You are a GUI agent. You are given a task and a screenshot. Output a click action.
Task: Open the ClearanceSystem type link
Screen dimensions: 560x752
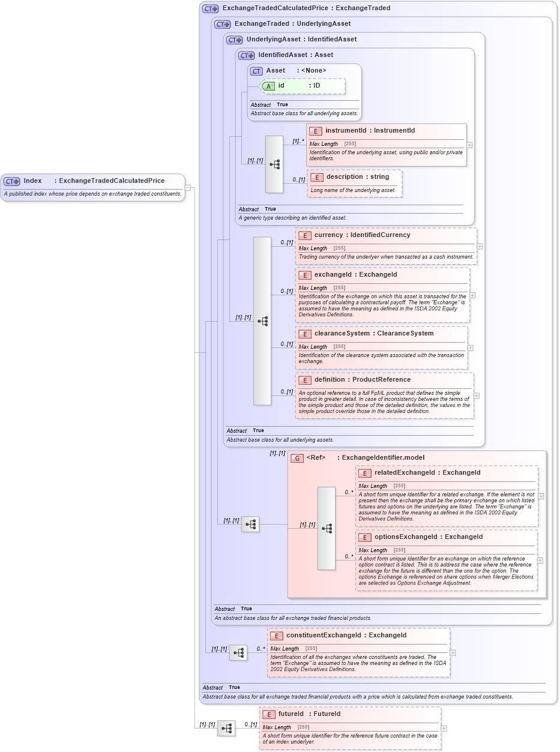coord(406,333)
